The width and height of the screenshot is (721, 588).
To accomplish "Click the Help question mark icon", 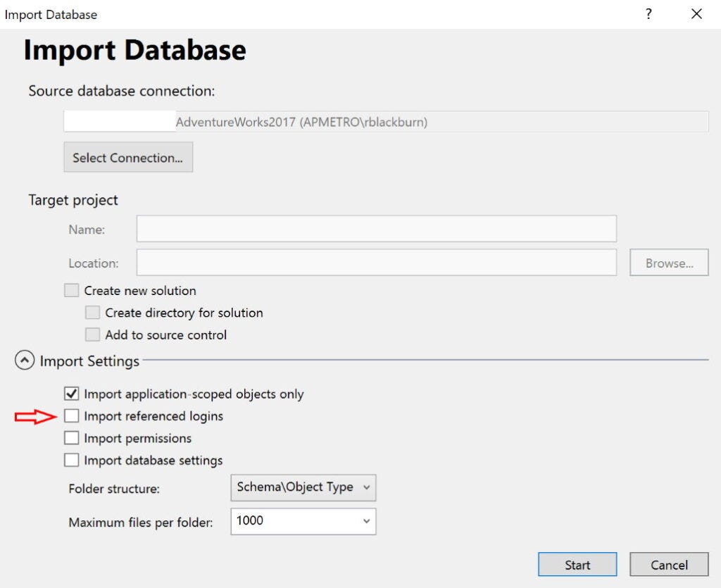I will coord(648,13).
